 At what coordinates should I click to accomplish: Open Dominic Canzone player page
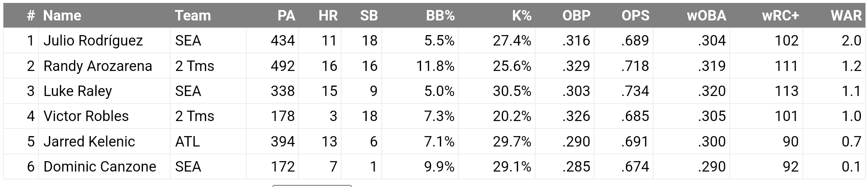(100, 167)
